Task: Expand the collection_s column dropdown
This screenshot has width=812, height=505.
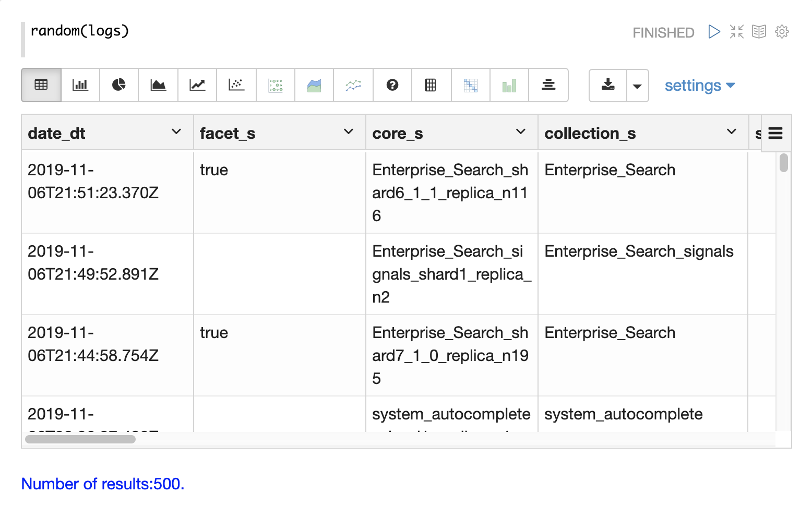Action: [732, 132]
